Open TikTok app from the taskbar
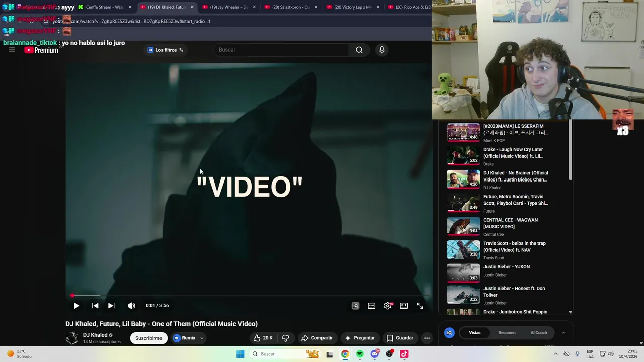The height and width of the screenshot is (362, 644). [x=404, y=354]
